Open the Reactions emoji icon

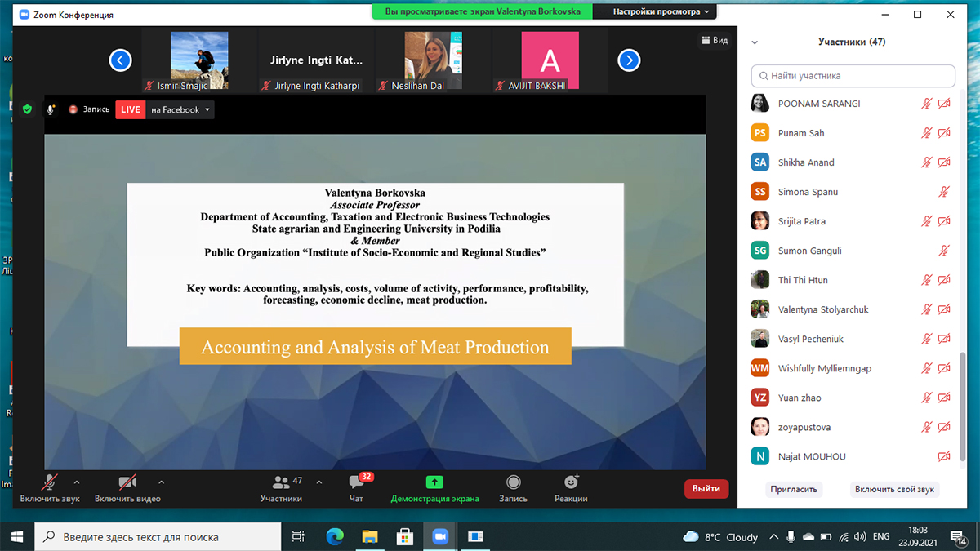(571, 483)
